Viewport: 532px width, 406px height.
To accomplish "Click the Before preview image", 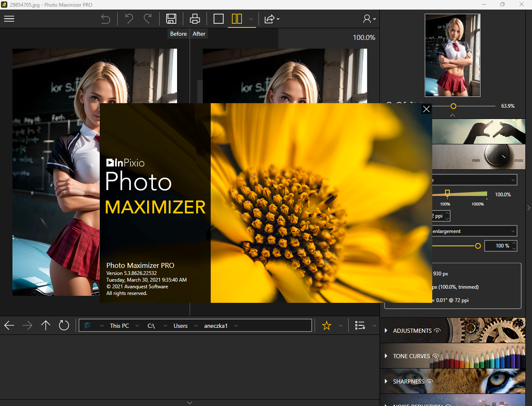I will 95,172.
